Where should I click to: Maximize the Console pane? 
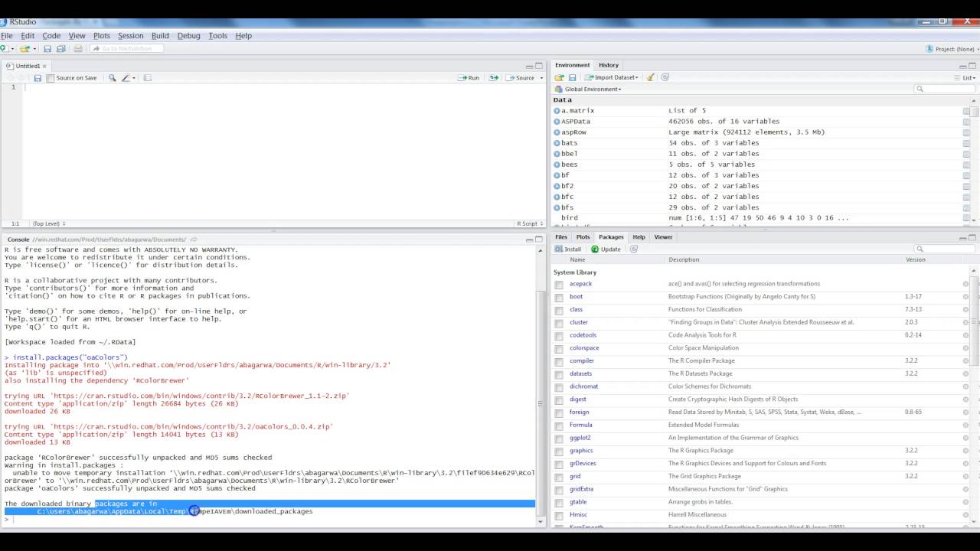click(x=539, y=240)
